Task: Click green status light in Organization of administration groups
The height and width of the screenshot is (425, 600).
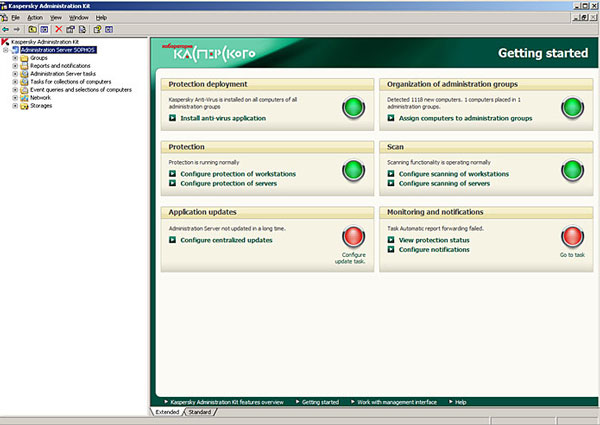Action: click(x=572, y=107)
